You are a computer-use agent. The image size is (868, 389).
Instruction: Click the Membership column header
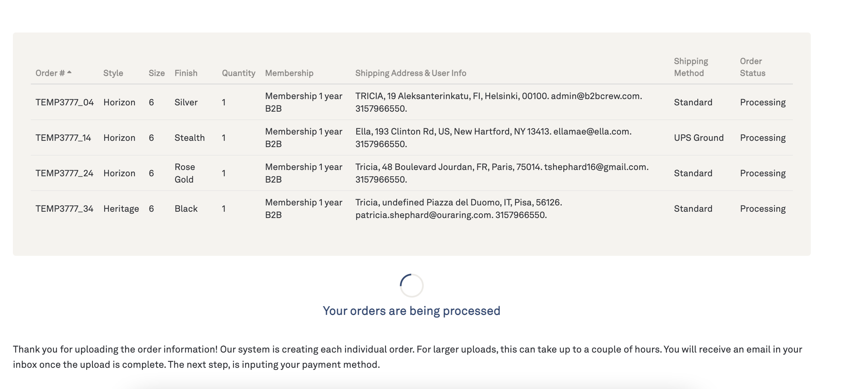tap(289, 73)
